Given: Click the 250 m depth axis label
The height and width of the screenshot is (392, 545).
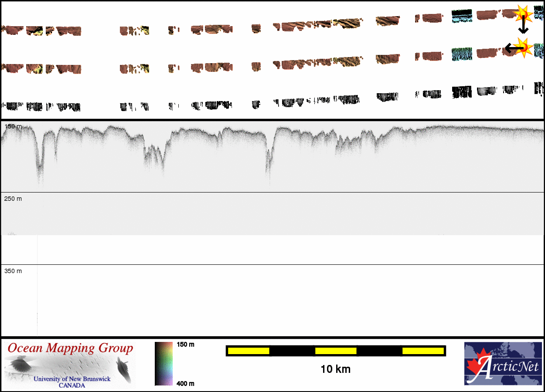Looking at the screenshot, I should click(x=13, y=199).
